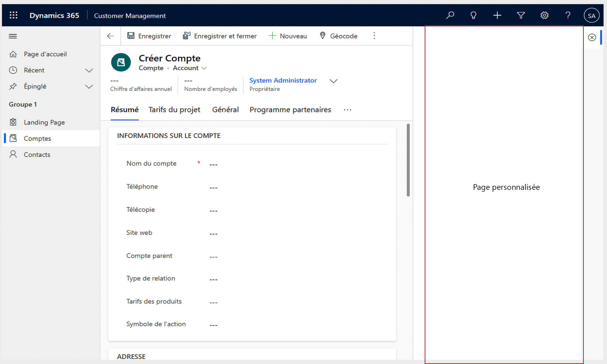Click the Customer Management app name
Image resolution: width=607 pixels, height=364 pixels.
click(x=130, y=16)
